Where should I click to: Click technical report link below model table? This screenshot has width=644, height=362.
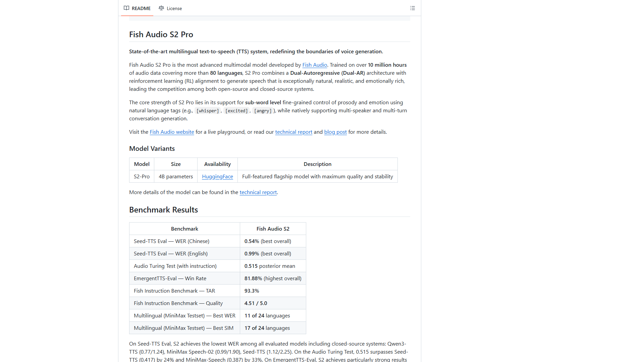[x=258, y=192]
